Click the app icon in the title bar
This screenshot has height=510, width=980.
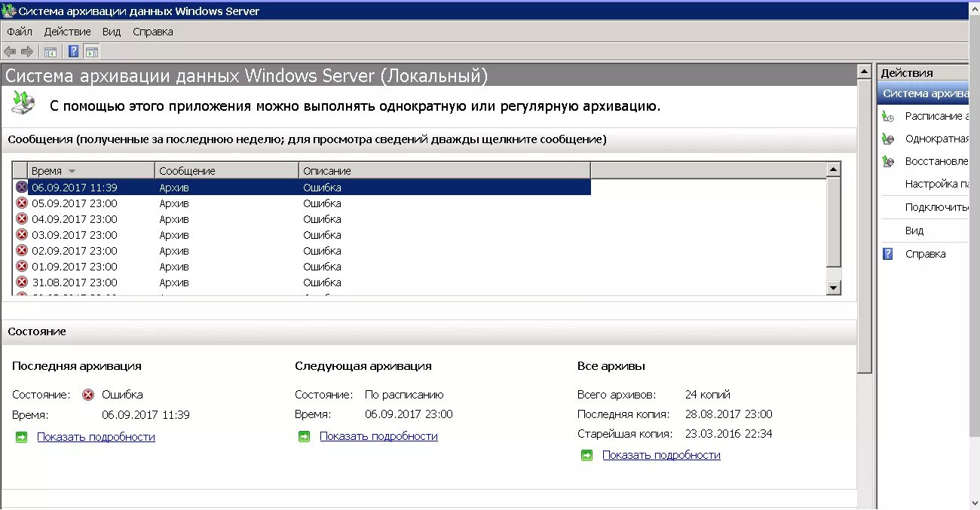pyautogui.click(x=9, y=11)
